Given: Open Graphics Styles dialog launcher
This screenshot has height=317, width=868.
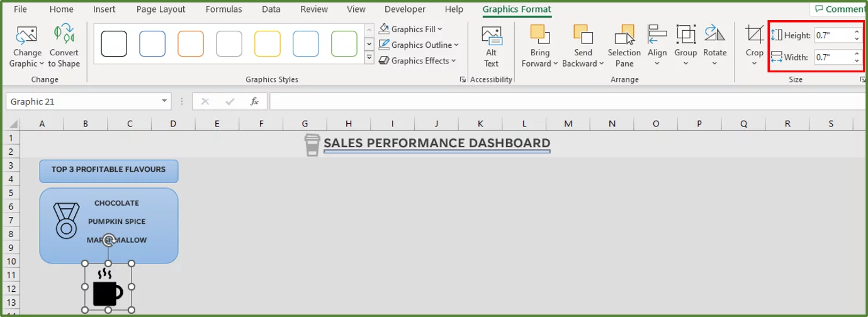Looking at the screenshot, I should coord(463,80).
